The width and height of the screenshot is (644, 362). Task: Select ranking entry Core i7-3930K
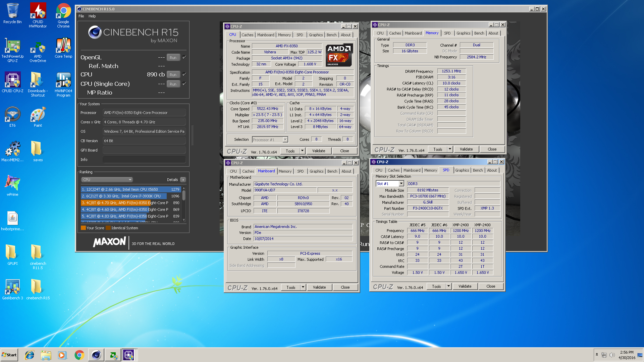(x=131, y=196)
